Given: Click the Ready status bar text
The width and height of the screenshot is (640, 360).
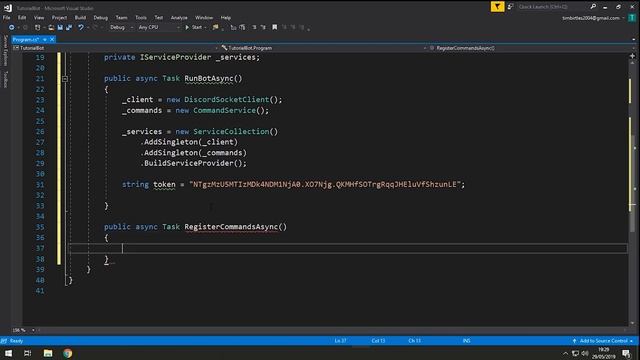Looking at the screenshot, I should 16,341.
